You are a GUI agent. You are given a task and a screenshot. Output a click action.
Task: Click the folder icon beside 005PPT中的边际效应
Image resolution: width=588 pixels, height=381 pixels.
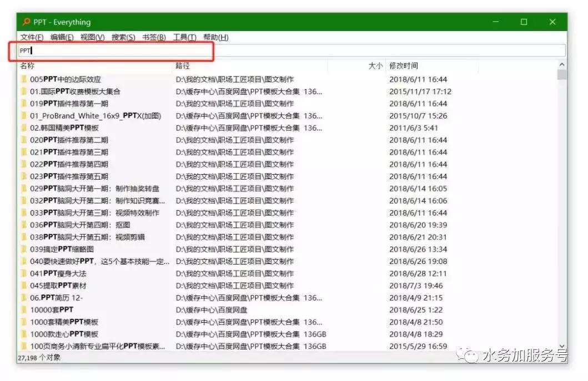(23, 79)
